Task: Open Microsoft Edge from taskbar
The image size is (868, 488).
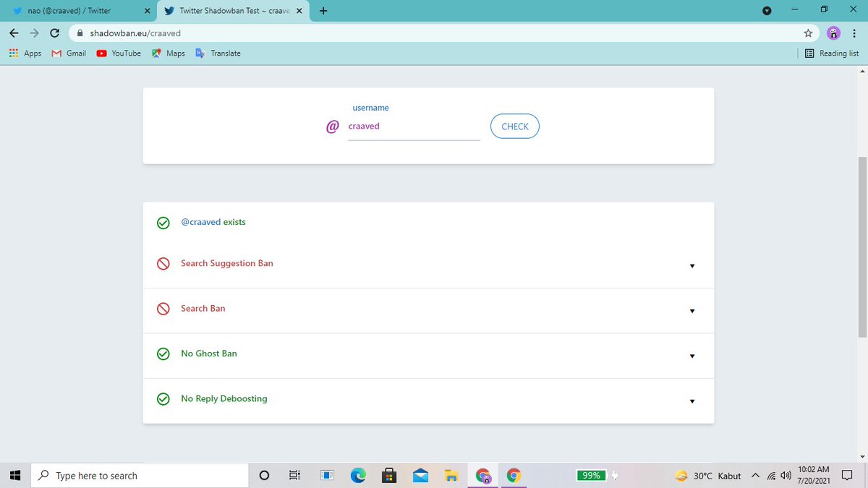Action: [358, 475]
